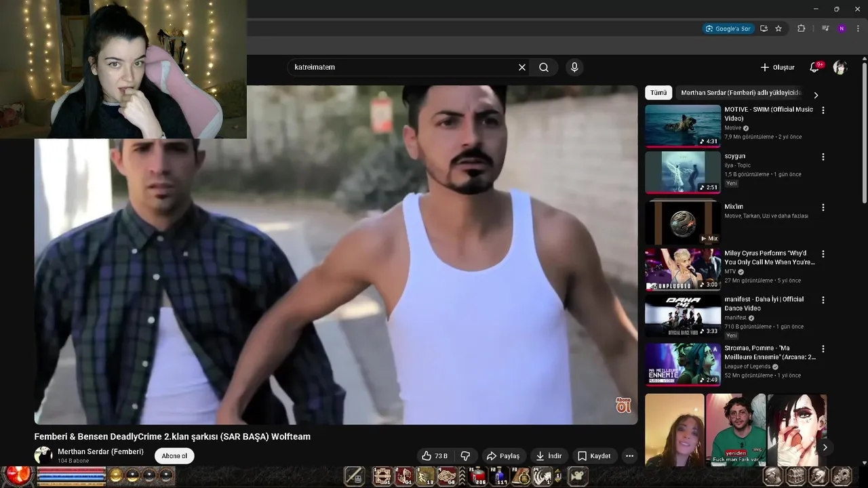Open the Ma Meilleure Ennemie thumbnail
The image size is (868, 488).
683,365
